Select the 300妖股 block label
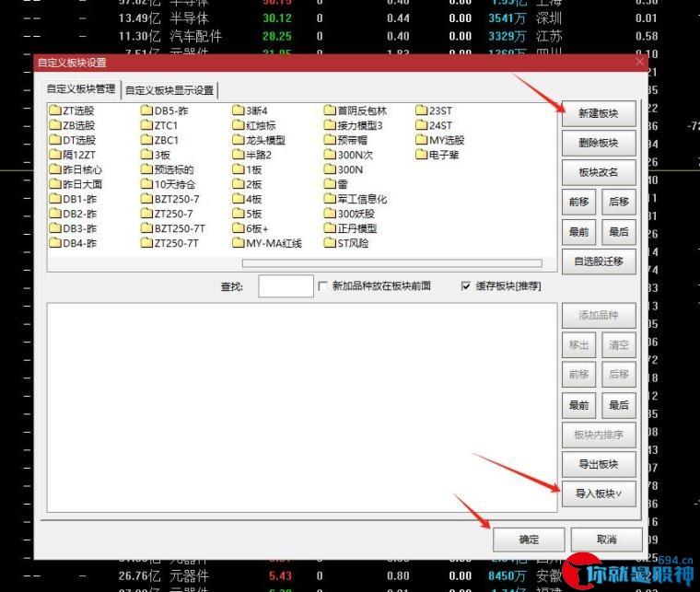 coord(356,214)
